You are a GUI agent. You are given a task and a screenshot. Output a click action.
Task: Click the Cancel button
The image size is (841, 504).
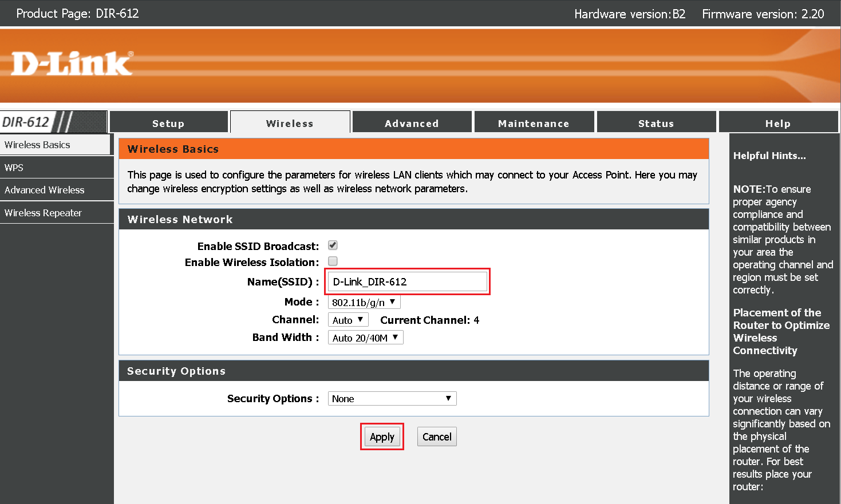point(437,436)
